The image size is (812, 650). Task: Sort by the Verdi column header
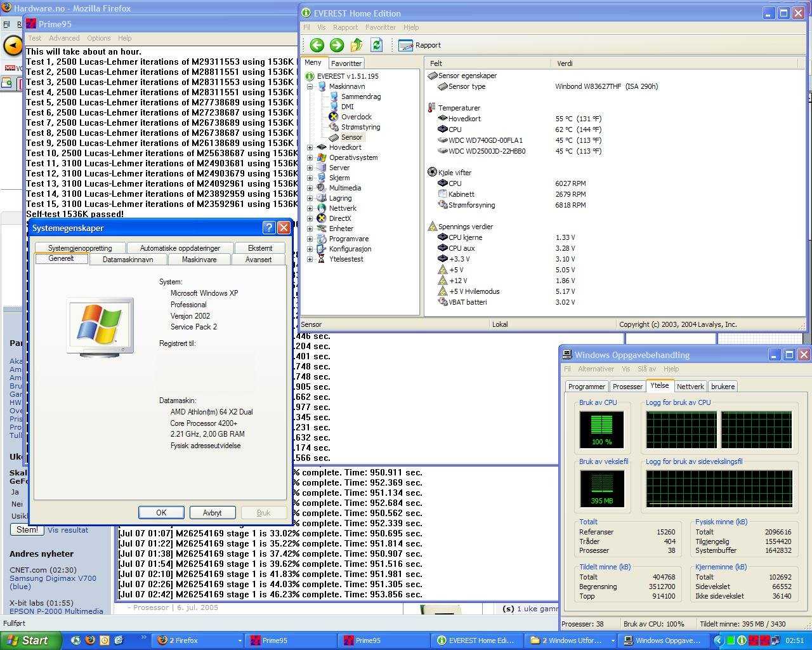(x=676, y=63)
